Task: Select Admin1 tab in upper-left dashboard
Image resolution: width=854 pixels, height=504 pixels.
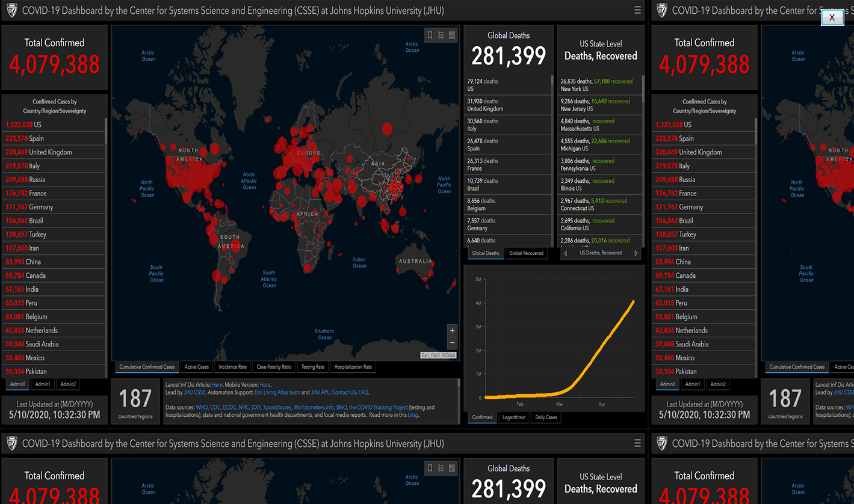Action: coord(43,384)
